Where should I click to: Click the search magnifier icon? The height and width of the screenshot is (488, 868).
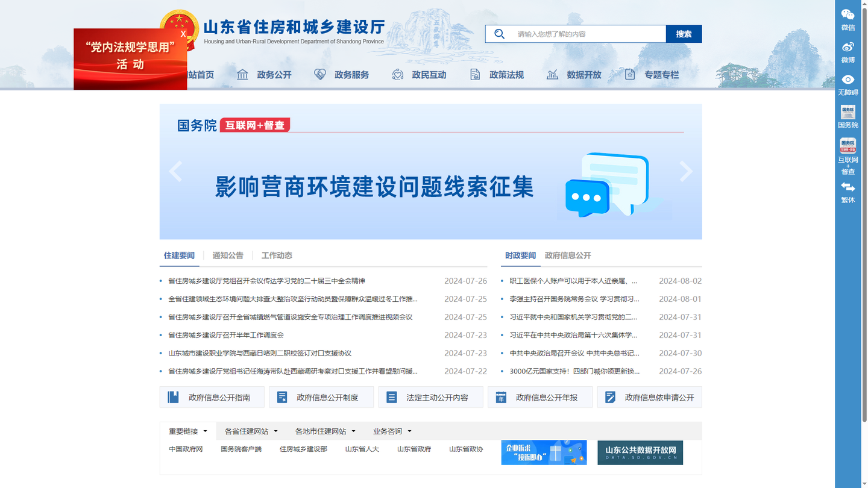point(499,34)
